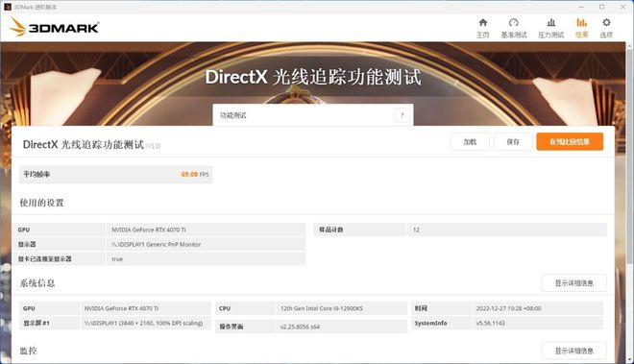The width and height of the screenshot is (634, 364).
Task: Open Stress Tests (压力测试) chart icon
Action: click(x=550, y=23)
